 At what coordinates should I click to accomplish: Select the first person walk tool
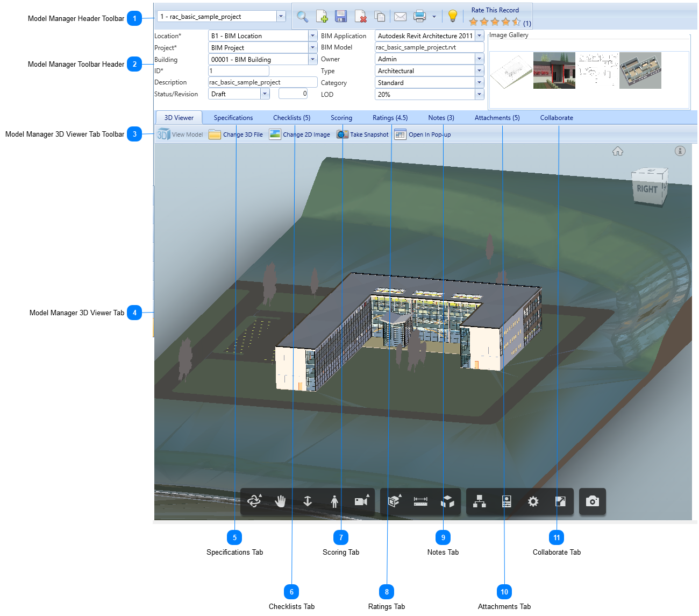(x=334, y=501)
